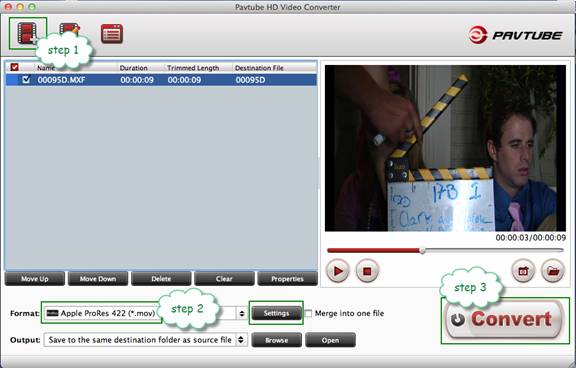Toggle the select-all checkbox in header
The height and width of the screenshot is (368, 576).
(x=14, y=67)
